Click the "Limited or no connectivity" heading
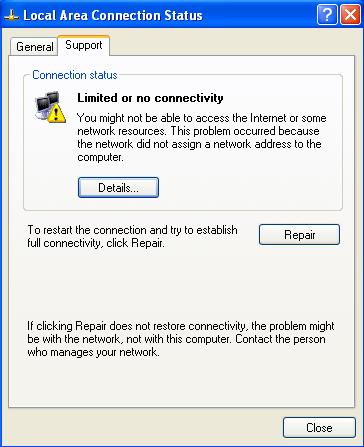The image size is (364, 447). pyautogui.click(x=150, y=98)
